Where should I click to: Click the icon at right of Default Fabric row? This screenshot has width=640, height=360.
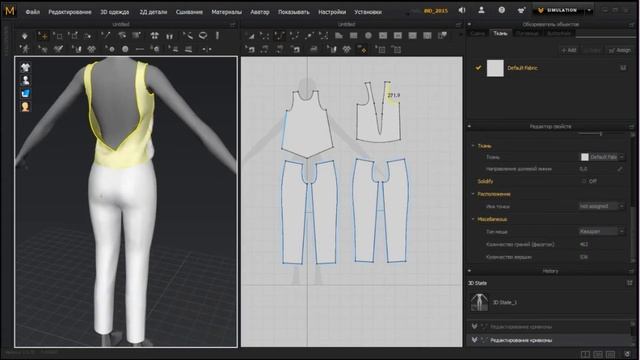point(623,68)
